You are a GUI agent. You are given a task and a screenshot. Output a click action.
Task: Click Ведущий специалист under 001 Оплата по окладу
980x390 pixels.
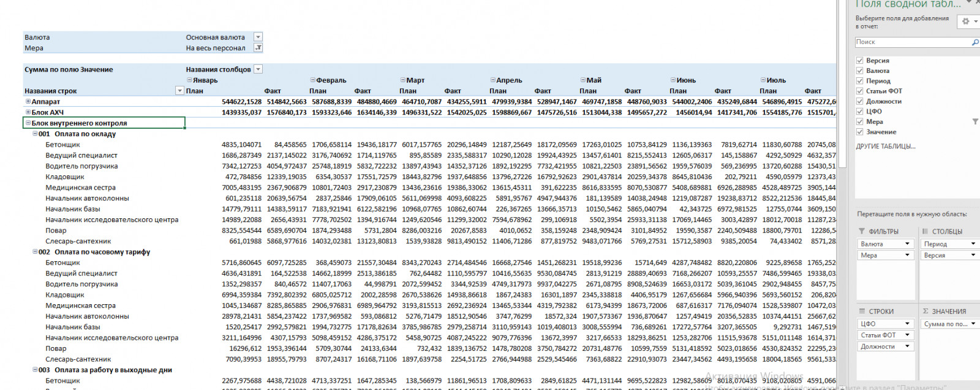click(x=81, y=156)
